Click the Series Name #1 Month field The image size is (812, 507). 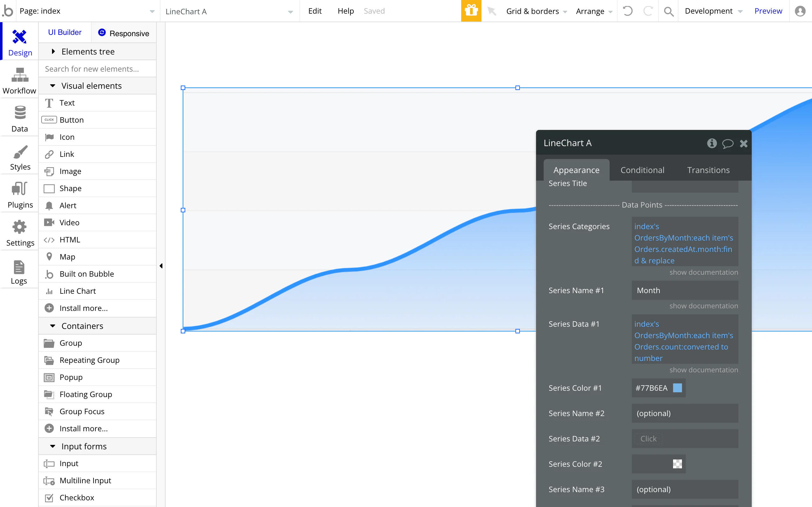[684, 290]
